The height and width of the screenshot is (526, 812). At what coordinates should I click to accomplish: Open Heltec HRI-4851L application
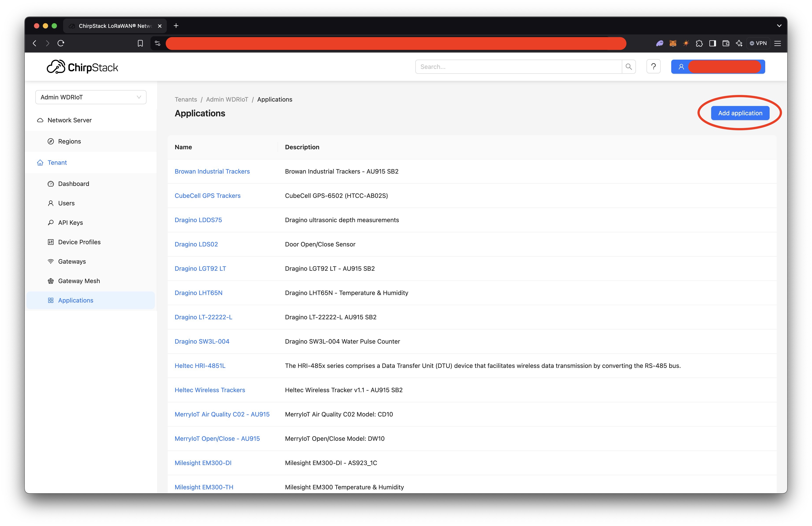pyautogui.click(x=200, y=365)
